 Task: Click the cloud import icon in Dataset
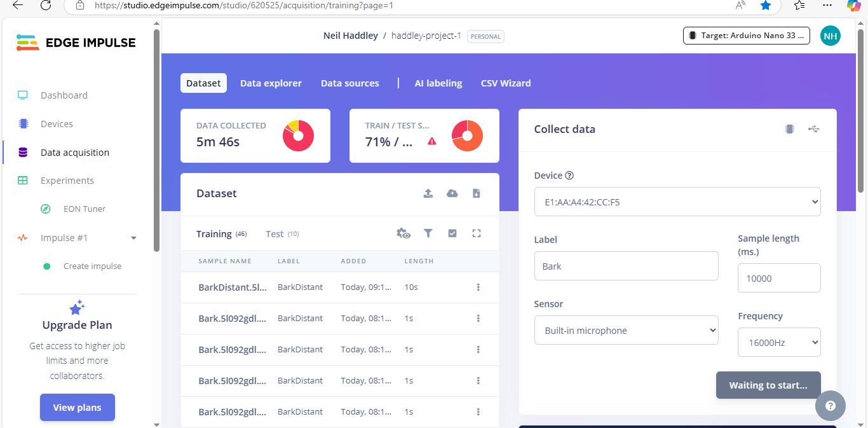(x=452, y=193)
